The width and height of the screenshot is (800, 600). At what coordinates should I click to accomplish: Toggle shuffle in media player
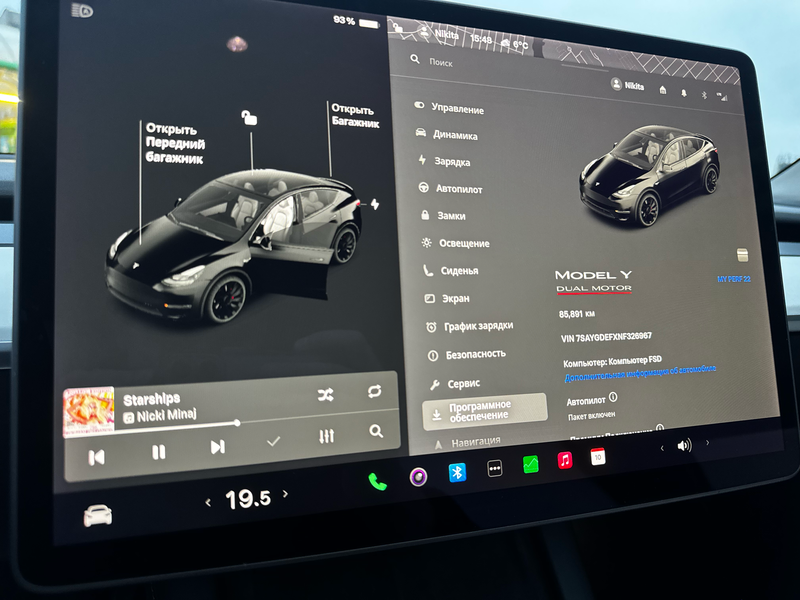(326, 394)
